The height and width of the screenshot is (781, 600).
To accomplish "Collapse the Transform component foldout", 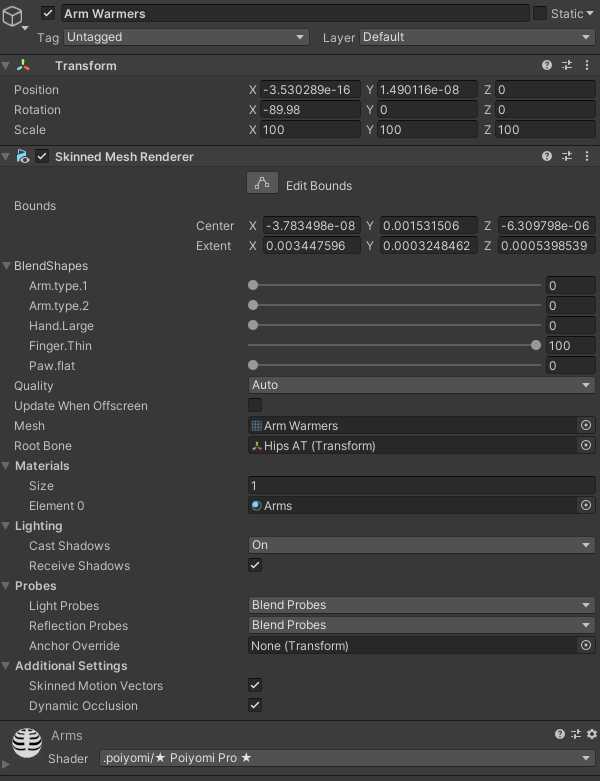I will 7,66.
